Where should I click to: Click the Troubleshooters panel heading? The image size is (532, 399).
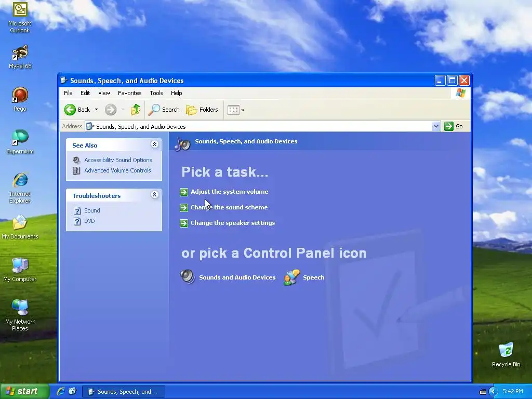96,196
